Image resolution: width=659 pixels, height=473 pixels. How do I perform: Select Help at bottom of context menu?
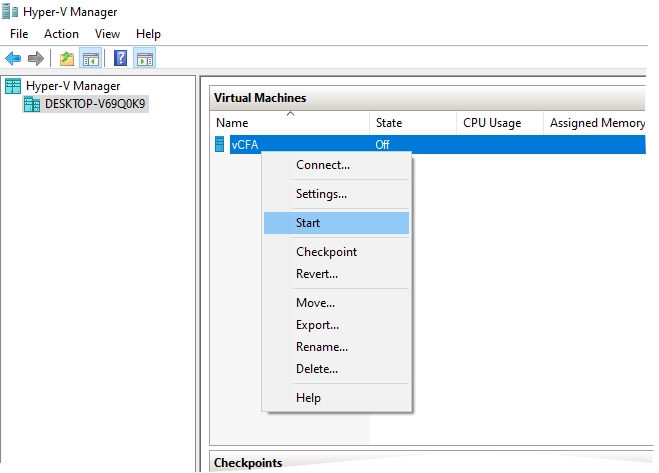(x=336, y=398)
